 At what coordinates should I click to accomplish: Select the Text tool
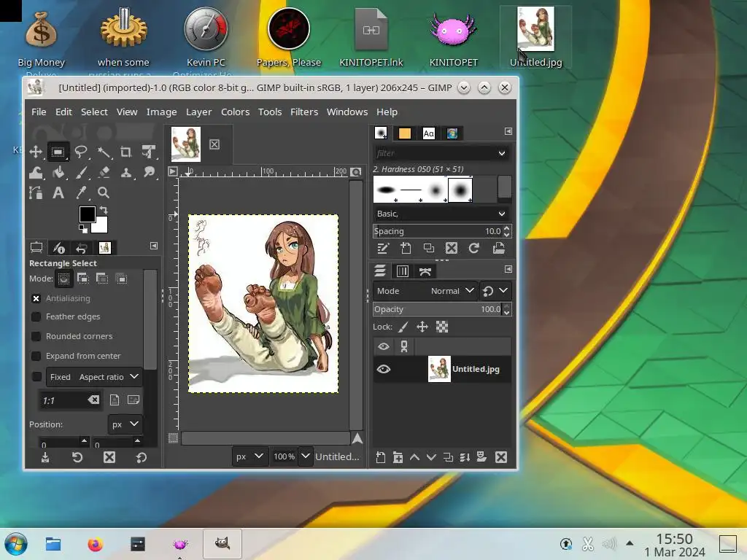pyautogui.click(x=58, y=192)
